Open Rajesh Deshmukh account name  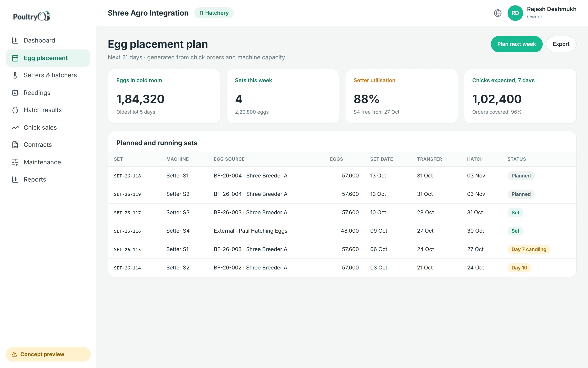click(551, 9)
